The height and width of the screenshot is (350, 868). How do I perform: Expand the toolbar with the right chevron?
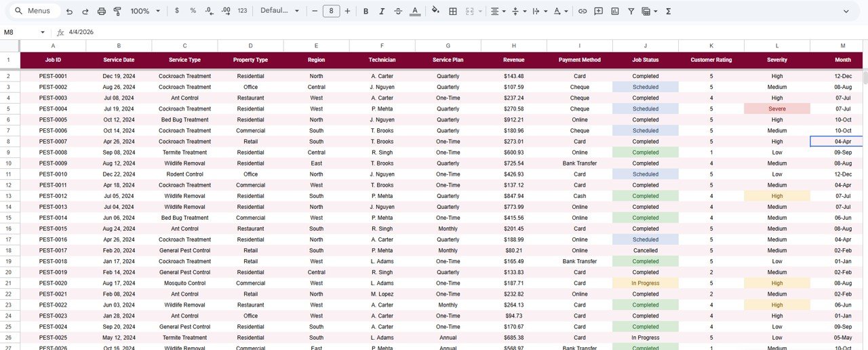[x=846, y=12]
